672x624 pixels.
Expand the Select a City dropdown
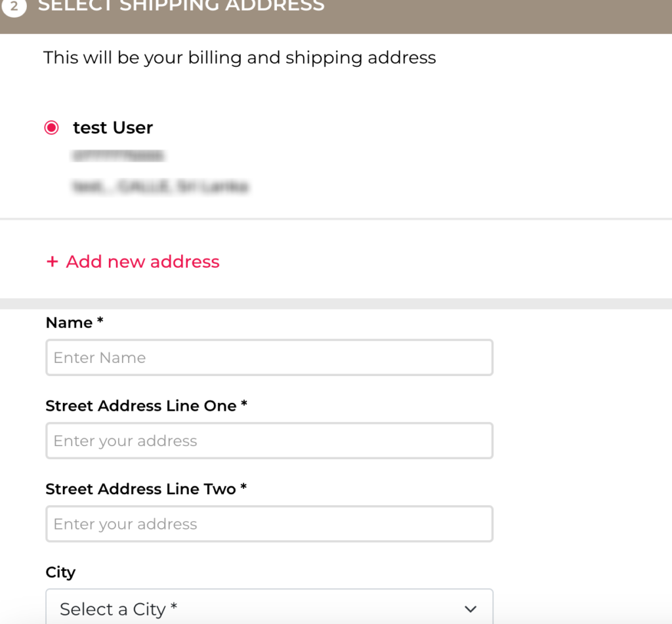pos(269,609)
